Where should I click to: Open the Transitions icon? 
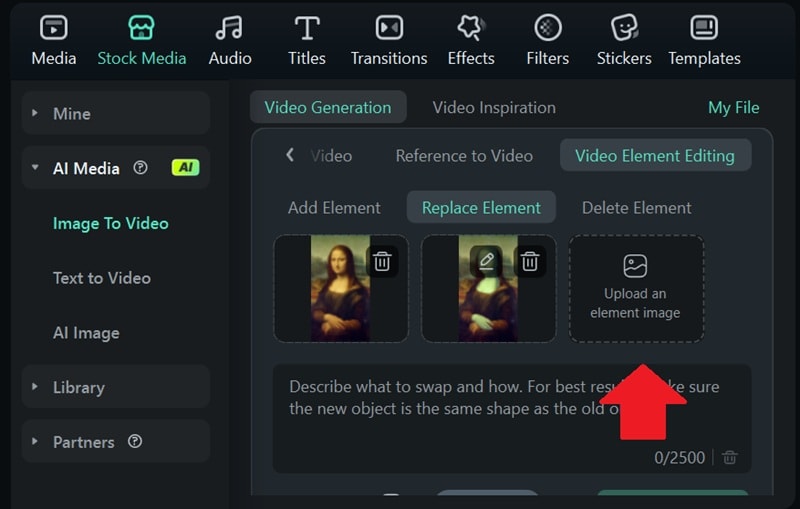pos(389,28)
